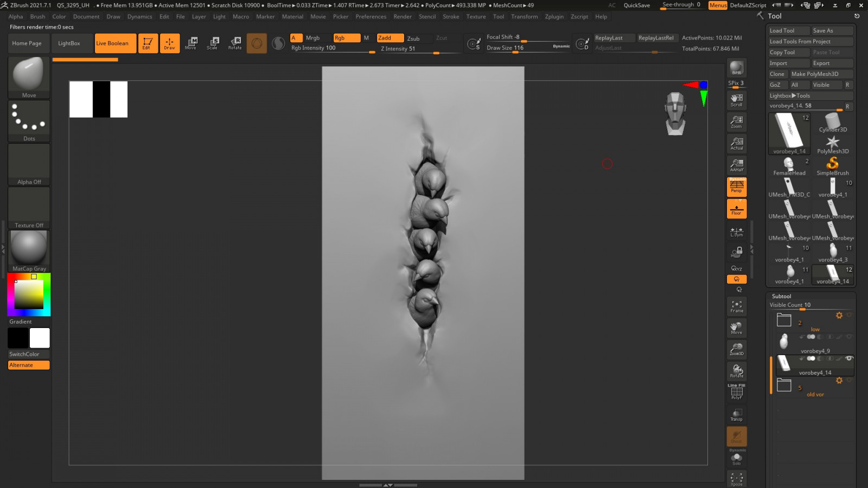Click the AAHalf zoom icon
Viewport: 868px width, 488px height.
tap(736, 165)
